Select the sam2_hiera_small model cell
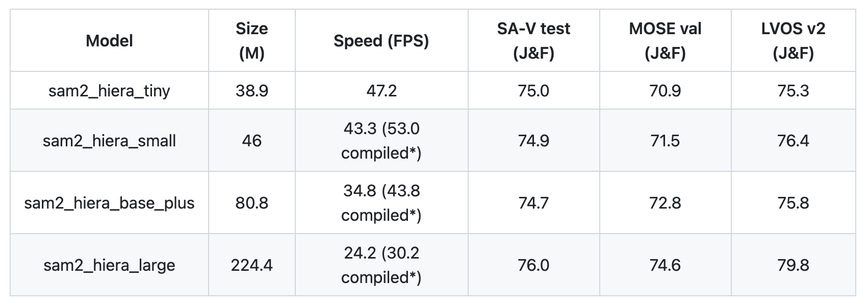Image resolution: width=868 pixels, height=307 pixels. coord(109,141)
